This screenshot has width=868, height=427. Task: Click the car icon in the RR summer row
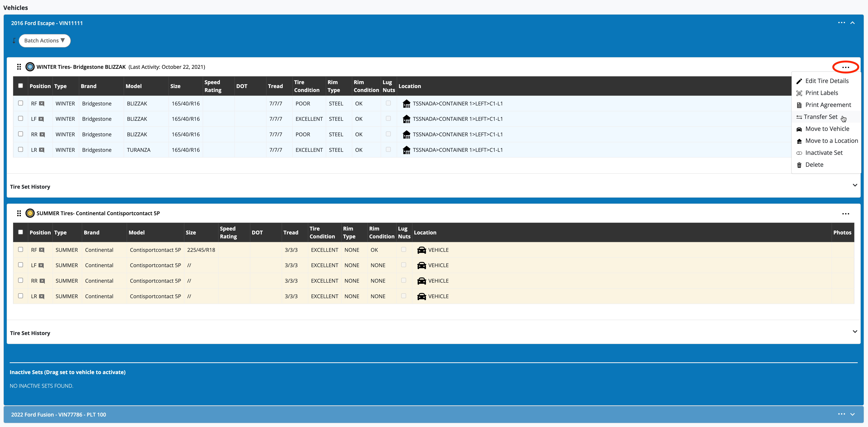click(x=421, y=281)
